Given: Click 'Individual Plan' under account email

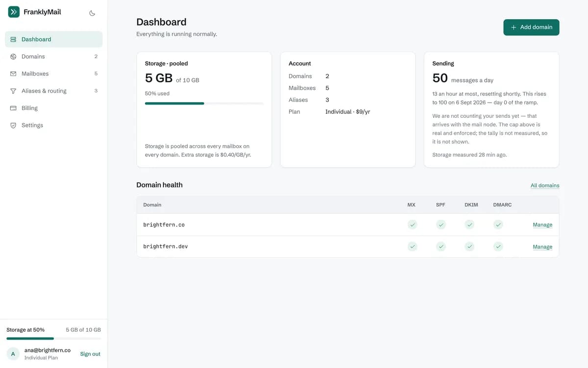Looking at the screenshot, I should (41, 358).
